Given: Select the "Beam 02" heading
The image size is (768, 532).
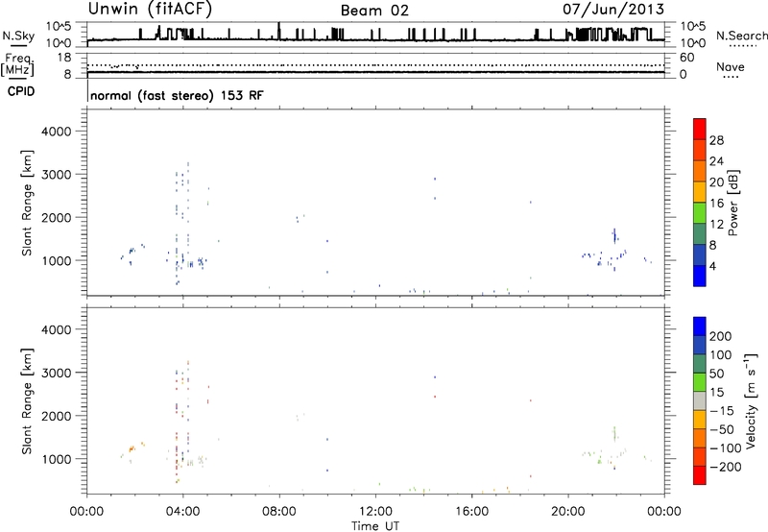Looking at the screenshot, I should coord(374,11).
